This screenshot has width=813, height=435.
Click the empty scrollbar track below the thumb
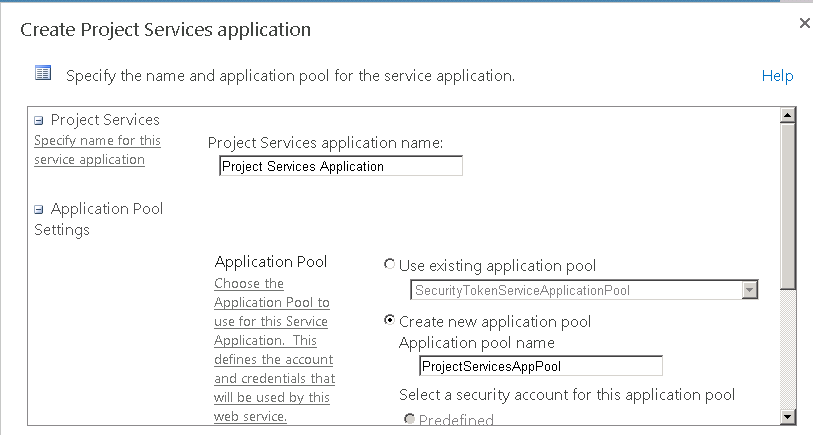tap(788, 349)
